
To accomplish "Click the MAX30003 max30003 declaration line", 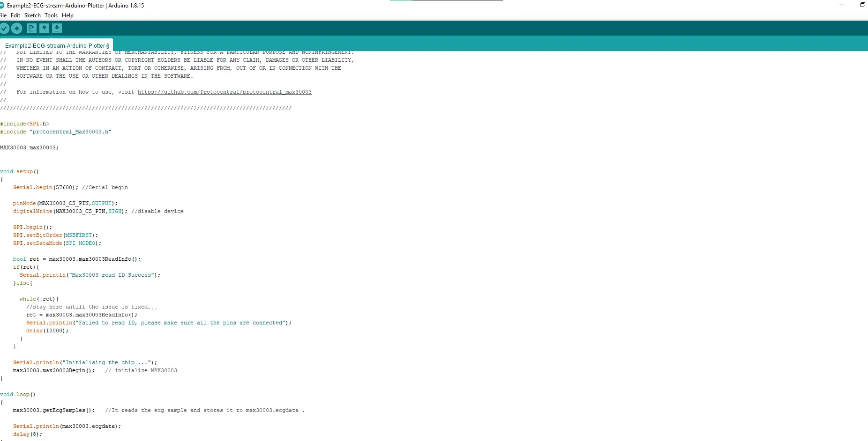I will (x=29, y=148).
